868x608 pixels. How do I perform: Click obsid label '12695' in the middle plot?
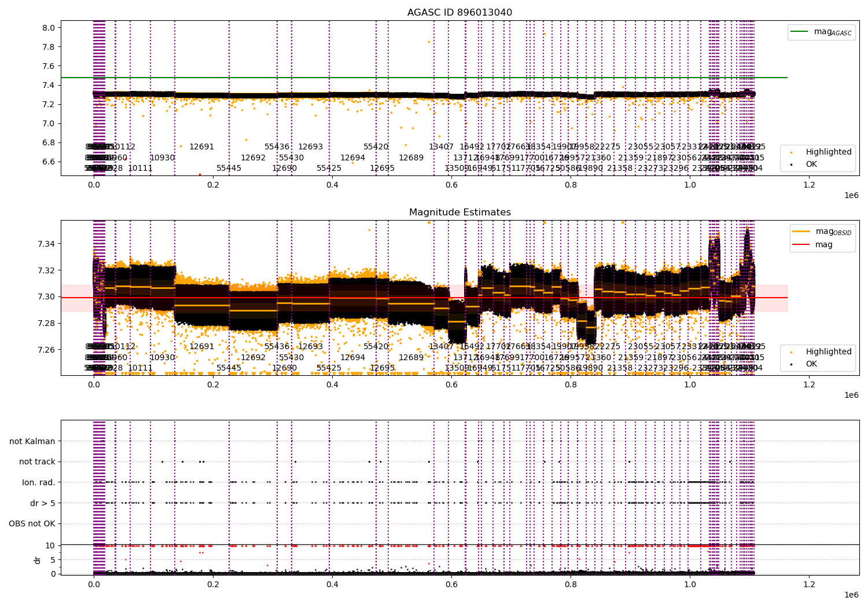(382, 368)
